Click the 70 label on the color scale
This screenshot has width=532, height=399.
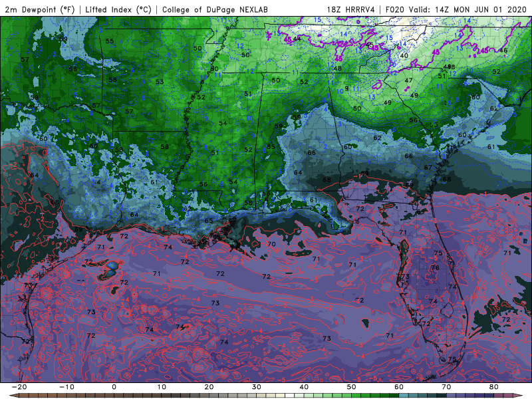(x=446, y=387)
